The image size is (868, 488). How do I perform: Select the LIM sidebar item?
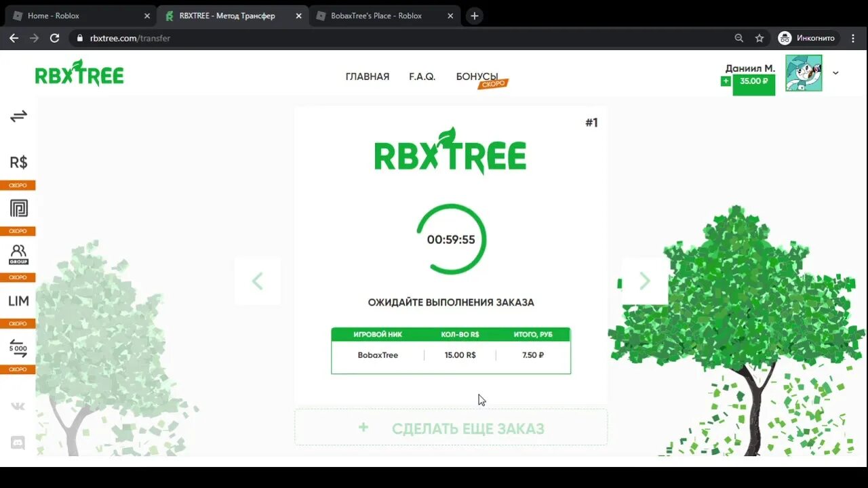[18, 301]
